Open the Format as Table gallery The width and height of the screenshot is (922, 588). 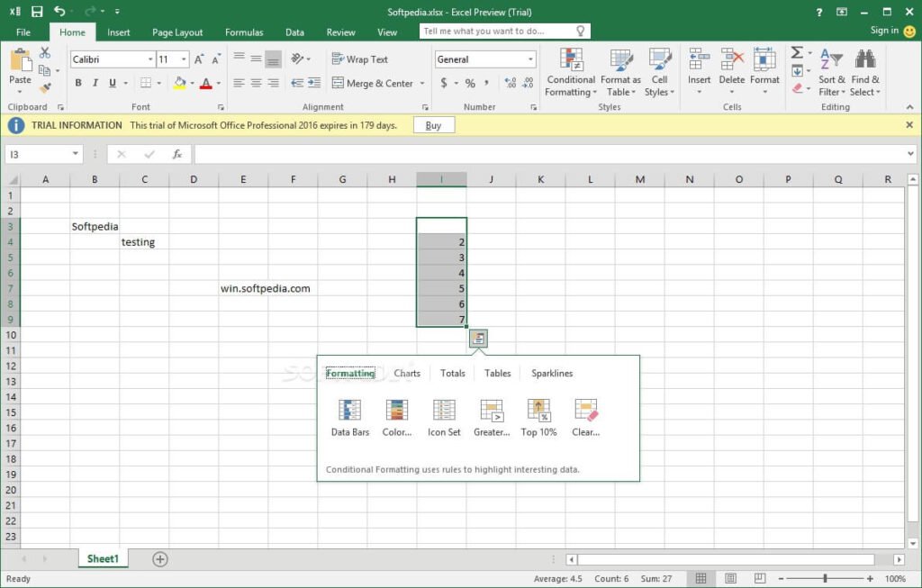pyautogui.click(x=621, y=72)
